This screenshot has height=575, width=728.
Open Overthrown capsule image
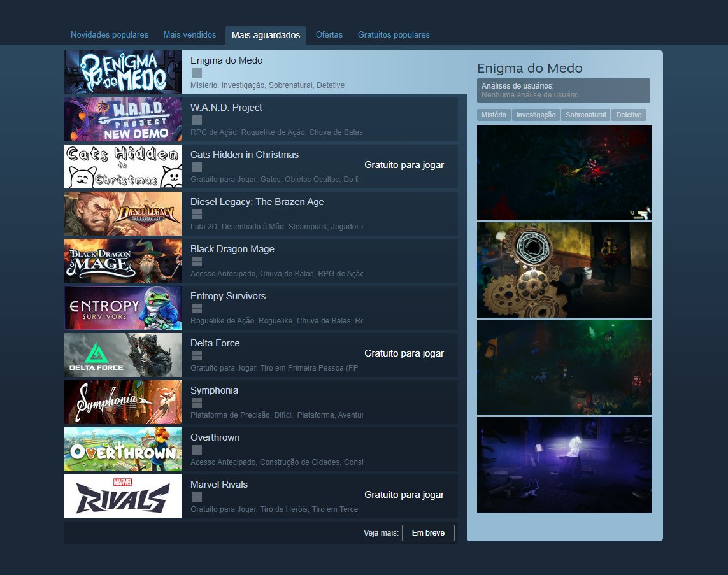tap(123, 449)
